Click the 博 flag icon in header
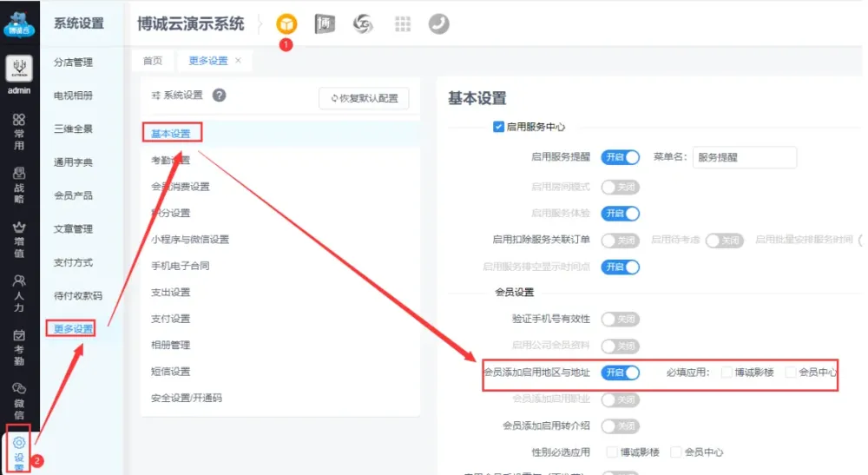 point(325,24)
